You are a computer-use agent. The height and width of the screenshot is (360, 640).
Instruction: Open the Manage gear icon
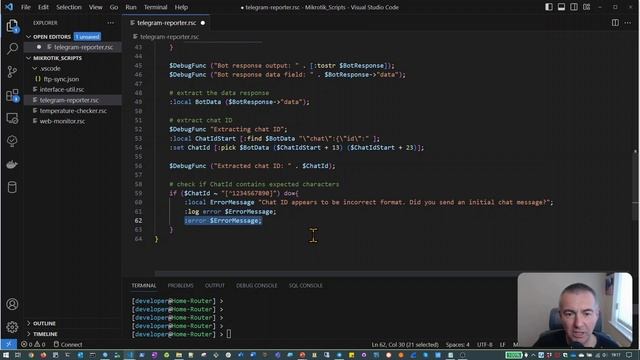point(12,327)
